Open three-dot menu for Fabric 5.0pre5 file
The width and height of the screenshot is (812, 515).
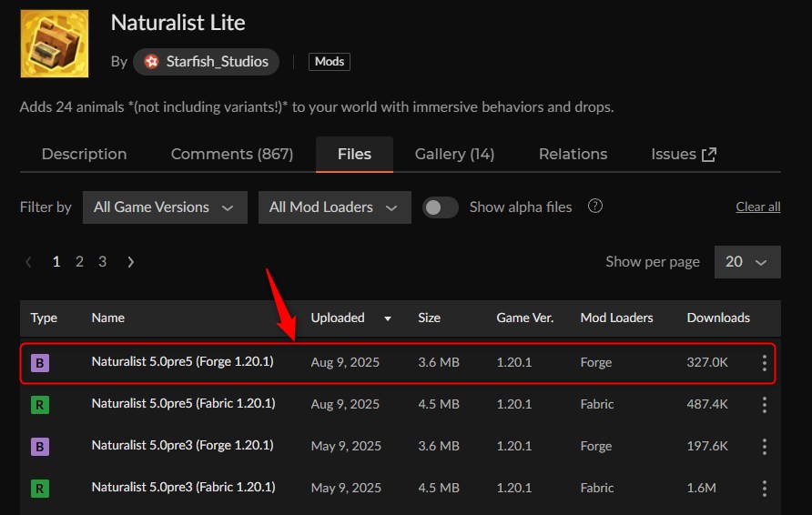tap(764, 404)
